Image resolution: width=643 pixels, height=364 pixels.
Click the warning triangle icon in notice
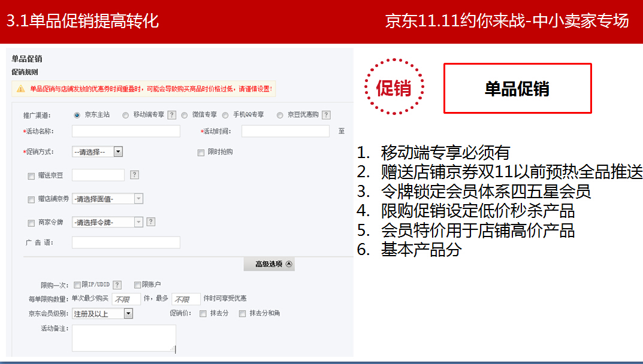(20, 89)
